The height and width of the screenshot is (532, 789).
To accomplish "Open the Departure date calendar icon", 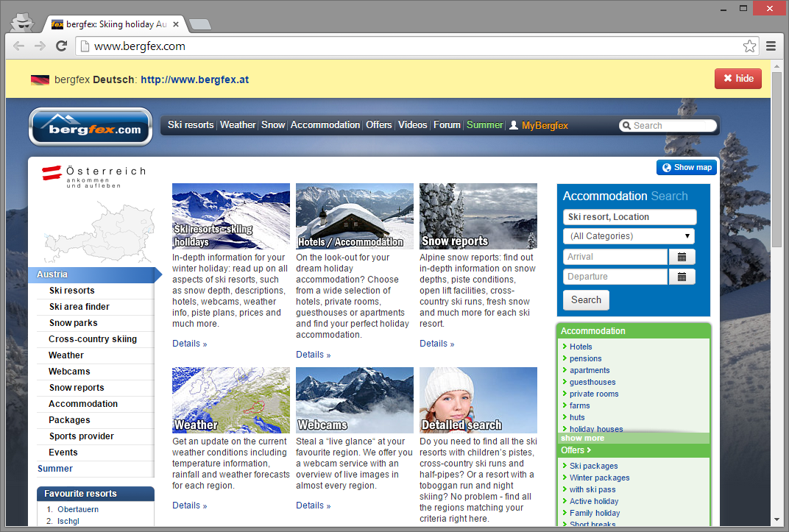I will (x=682, y=277).
